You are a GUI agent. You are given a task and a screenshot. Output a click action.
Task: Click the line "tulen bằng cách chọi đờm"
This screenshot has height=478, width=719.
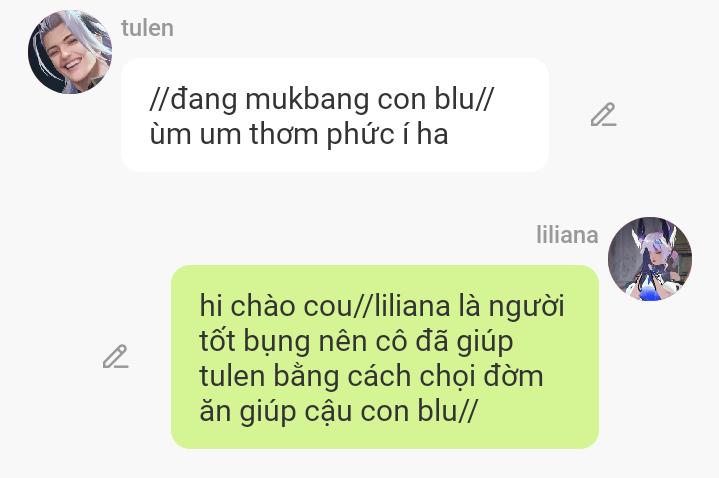click(371, 376)
